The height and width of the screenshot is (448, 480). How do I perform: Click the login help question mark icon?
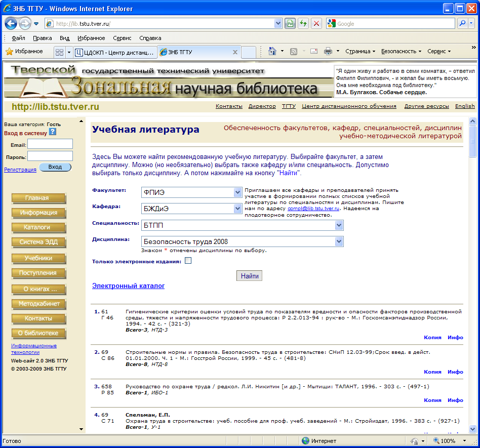click(x=53, y=132)
